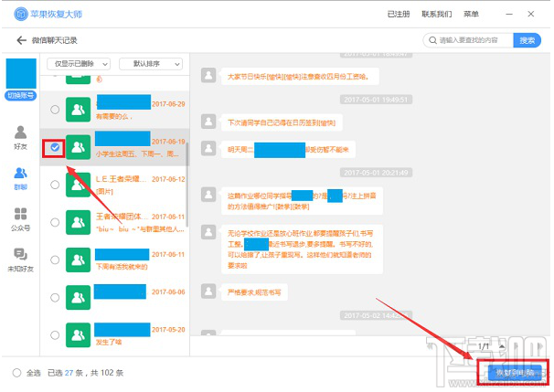The width and height of the screenshot is (554, 392).
Task: Select radio for L.E.王者荣耀 chat
Action: (55, 185)
